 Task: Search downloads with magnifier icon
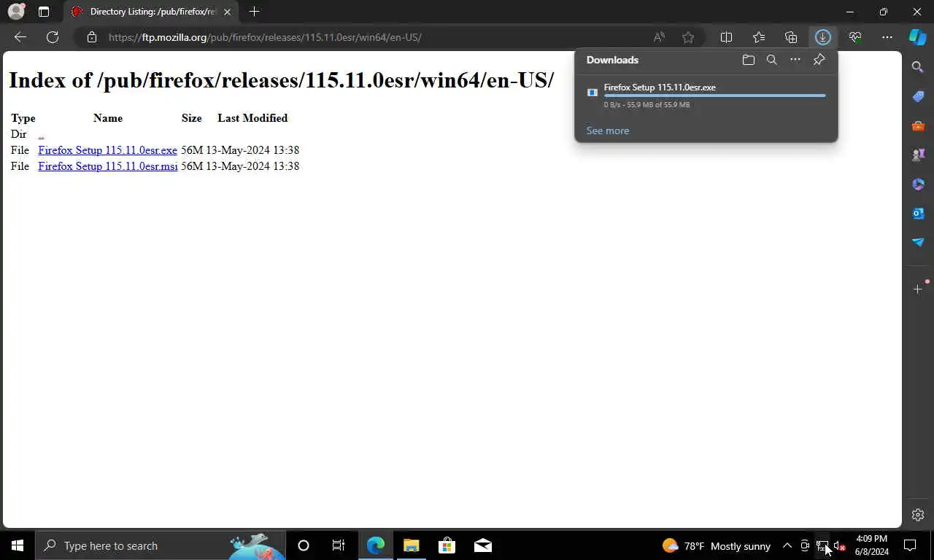(x=772, y=60)
